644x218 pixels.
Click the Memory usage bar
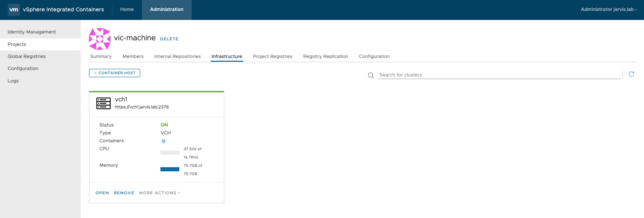[x=170, y=169]
